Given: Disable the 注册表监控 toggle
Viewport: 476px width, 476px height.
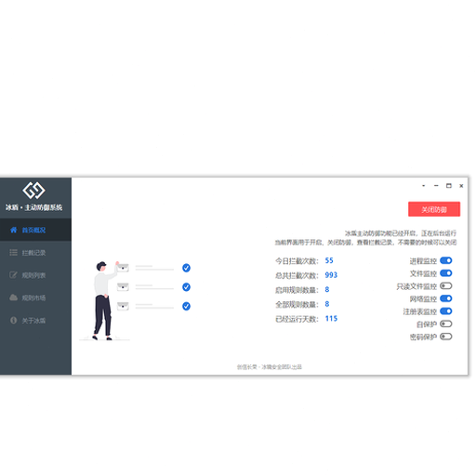Looking at the screenshot, I should click(446, 311).
